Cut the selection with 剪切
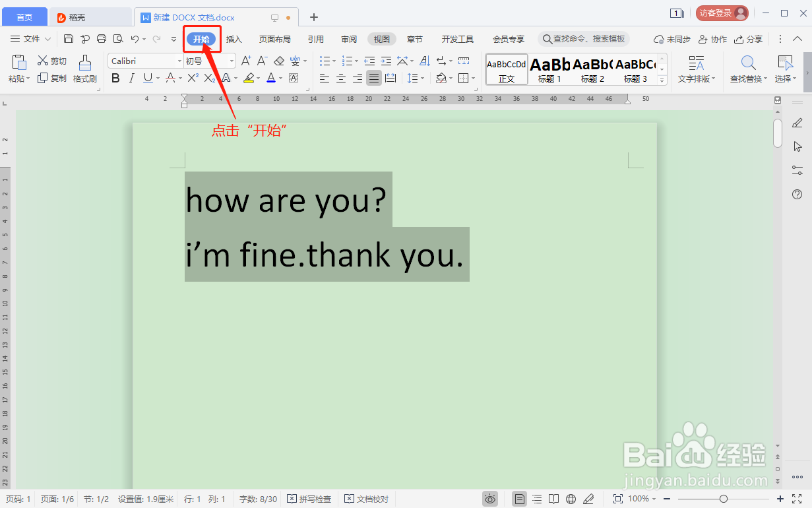This screenshot has height=508, width=812. pyautogui.click(x=51, y=61)
